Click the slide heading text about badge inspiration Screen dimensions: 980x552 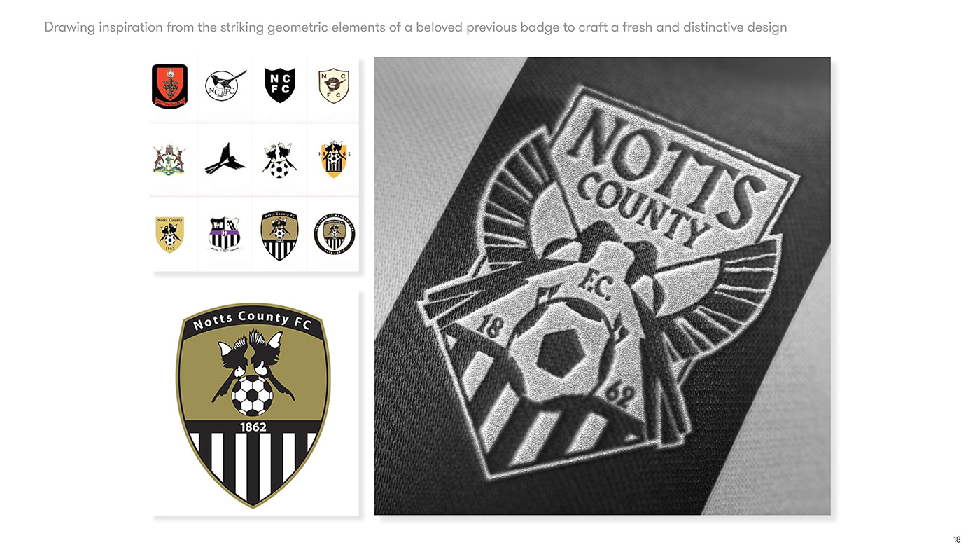click(x=415, y=27)
